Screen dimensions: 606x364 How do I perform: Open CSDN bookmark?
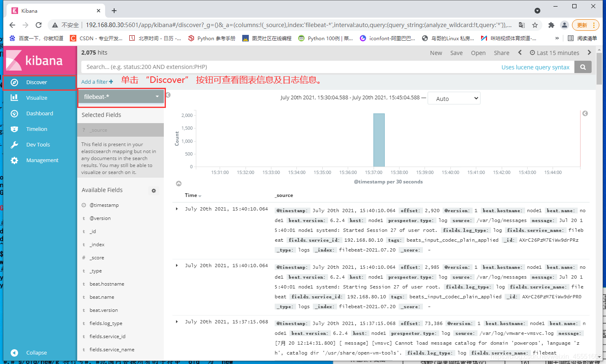click(96, 38)
